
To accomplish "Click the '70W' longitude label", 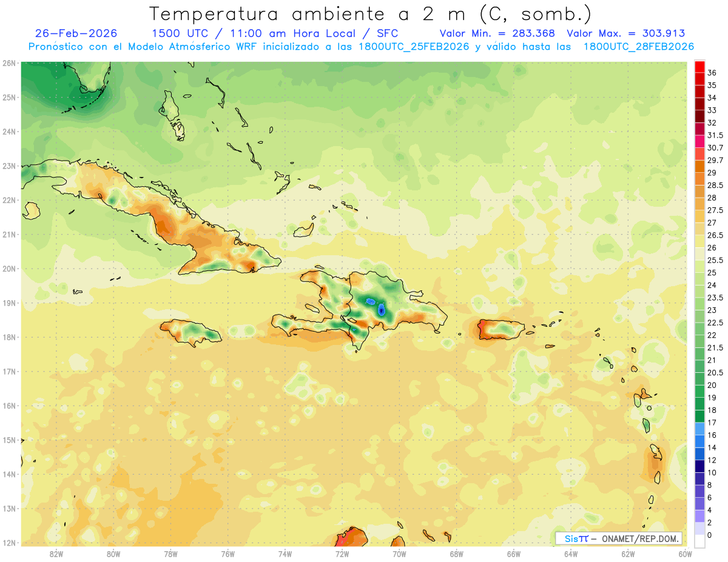I will 399,554.
